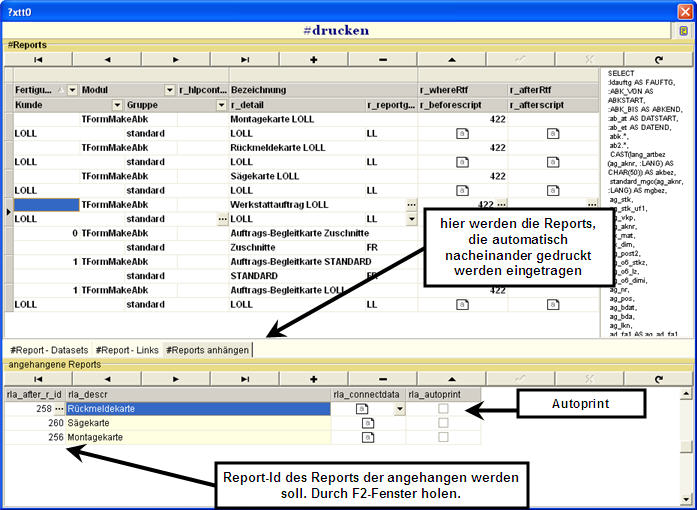Add new record with plus in Reports toolbar

tap(313, 60)
